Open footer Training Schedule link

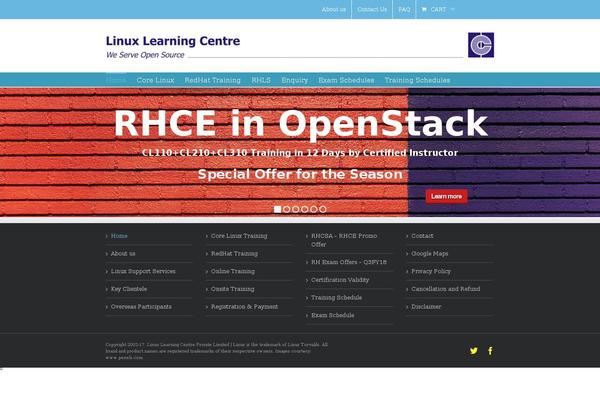[336, 297]
